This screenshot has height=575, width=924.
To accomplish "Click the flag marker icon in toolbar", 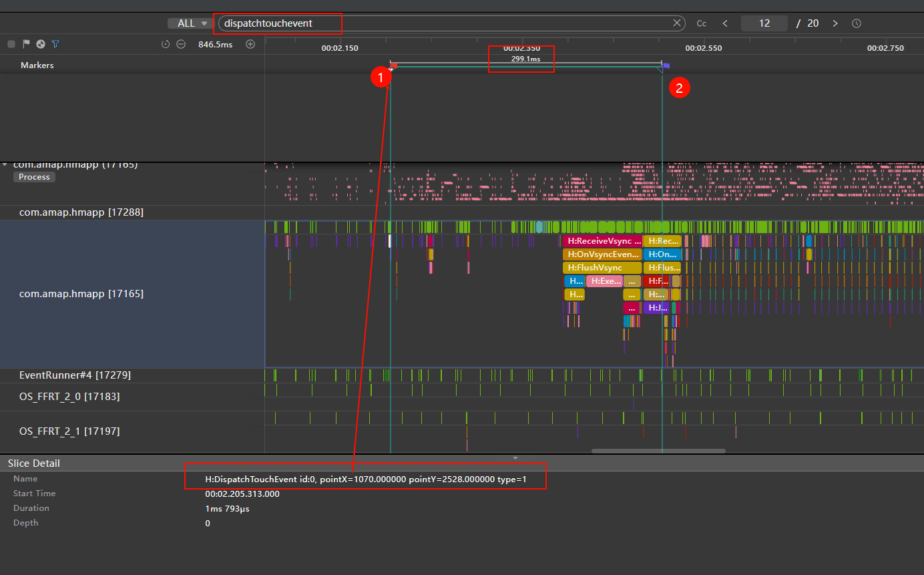I will tap(26, 44).
